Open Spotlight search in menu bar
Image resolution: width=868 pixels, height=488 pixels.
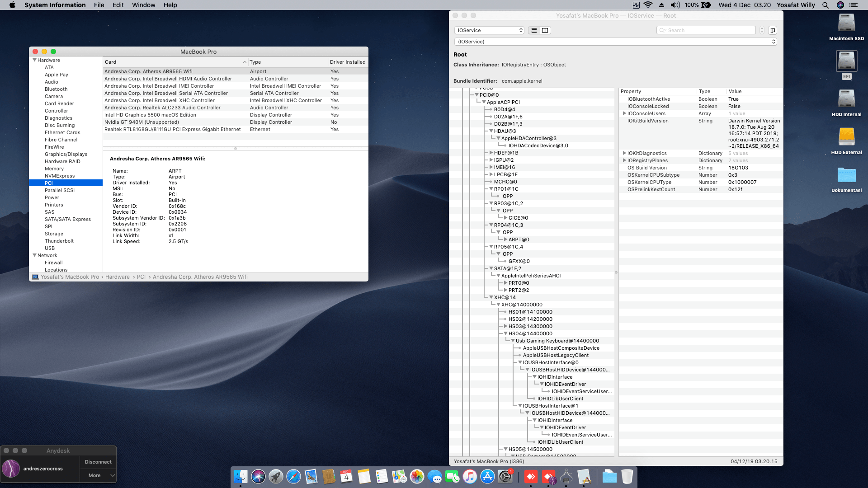826,5
